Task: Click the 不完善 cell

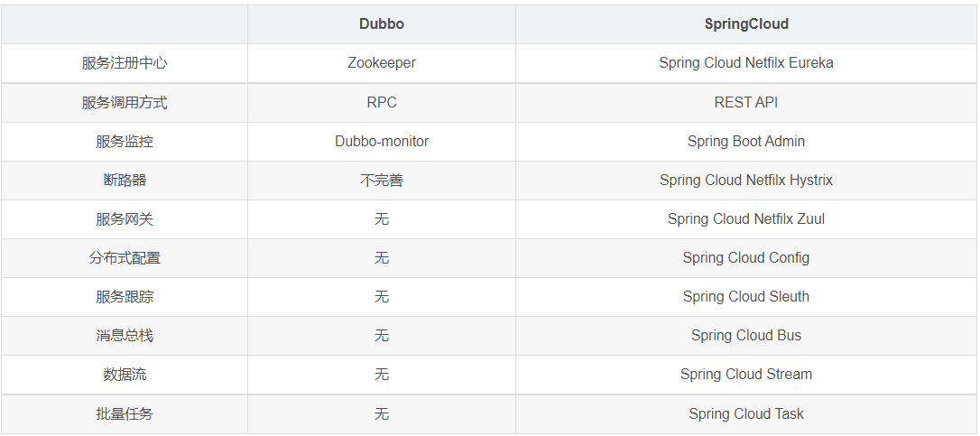Action: (381, 181)
